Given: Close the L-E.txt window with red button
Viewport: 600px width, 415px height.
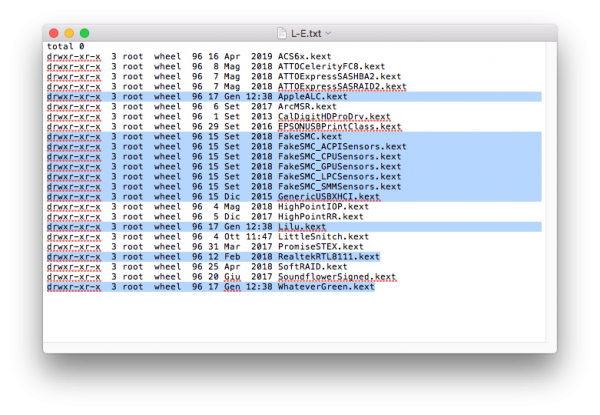Looking at the screenshot, I should point(54,33).
